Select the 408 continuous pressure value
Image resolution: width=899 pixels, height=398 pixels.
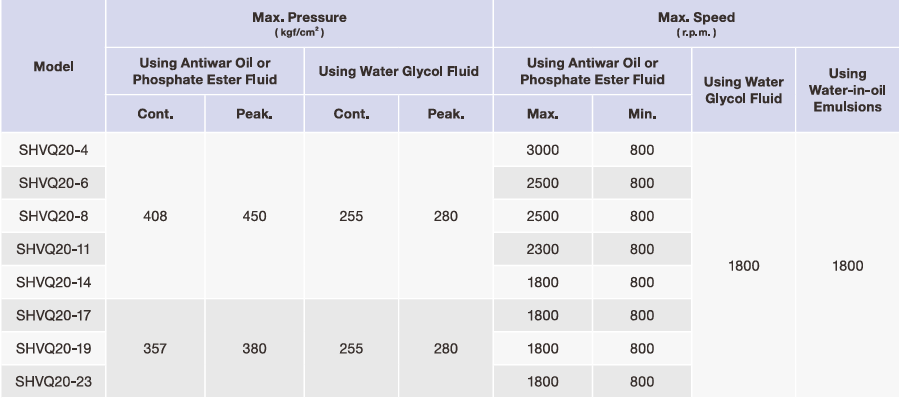coord(155,216)
